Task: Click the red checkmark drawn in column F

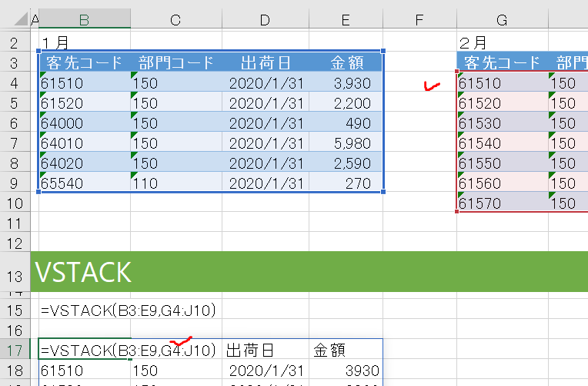Action: 432,86
